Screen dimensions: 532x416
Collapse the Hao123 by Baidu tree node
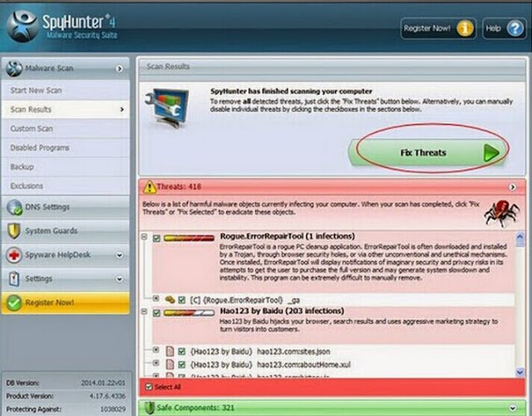point(144,311)
